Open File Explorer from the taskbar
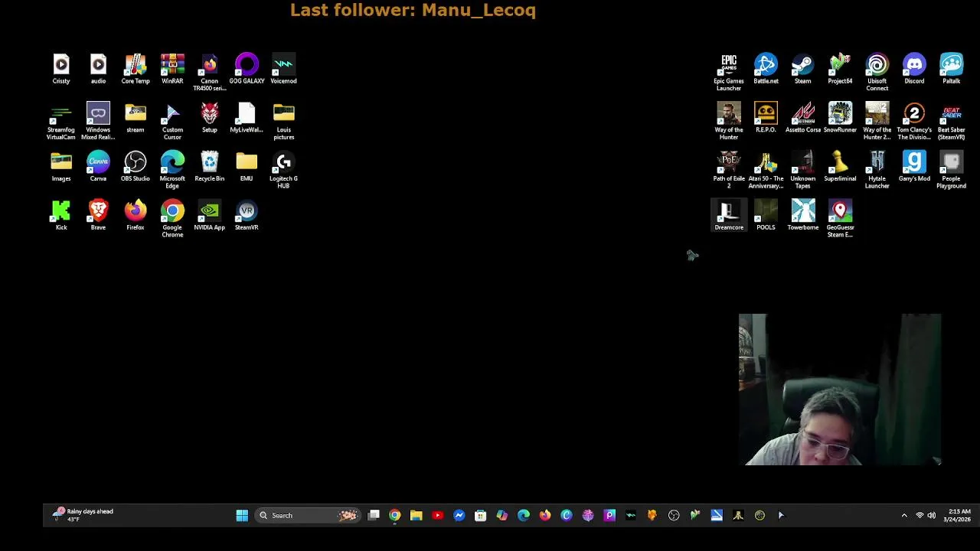 point(416,516)
